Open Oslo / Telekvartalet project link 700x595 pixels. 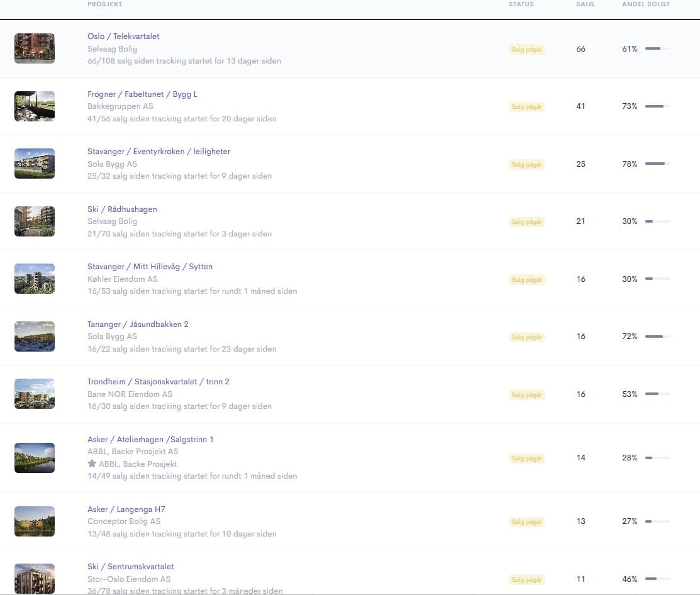(x=123, y=36)
